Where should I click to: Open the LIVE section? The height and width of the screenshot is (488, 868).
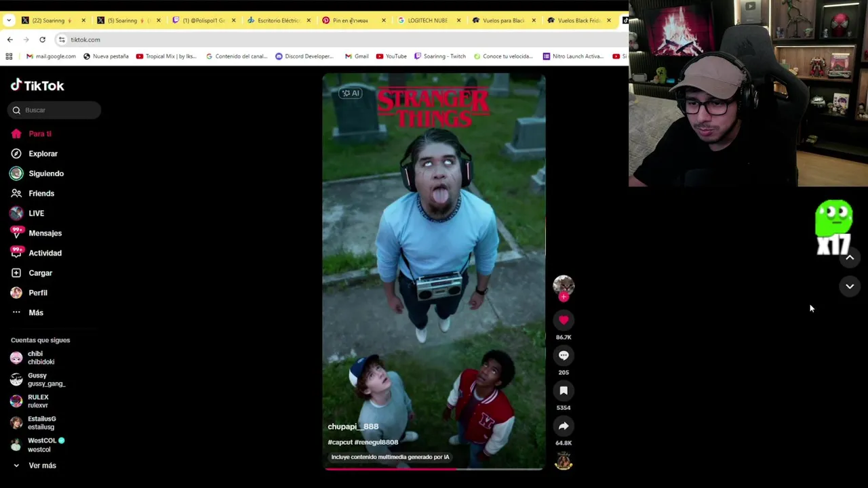click(x=27, y=213)
